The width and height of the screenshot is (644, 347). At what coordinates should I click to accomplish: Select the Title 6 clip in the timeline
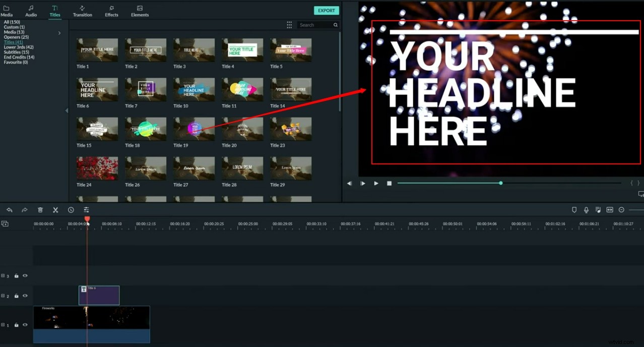[99, 295]
